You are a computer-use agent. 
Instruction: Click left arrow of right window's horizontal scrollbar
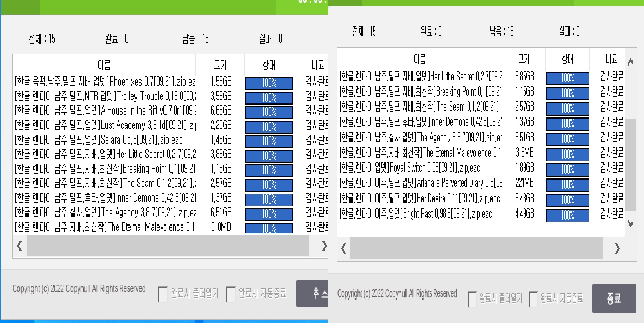pos(344,249)
